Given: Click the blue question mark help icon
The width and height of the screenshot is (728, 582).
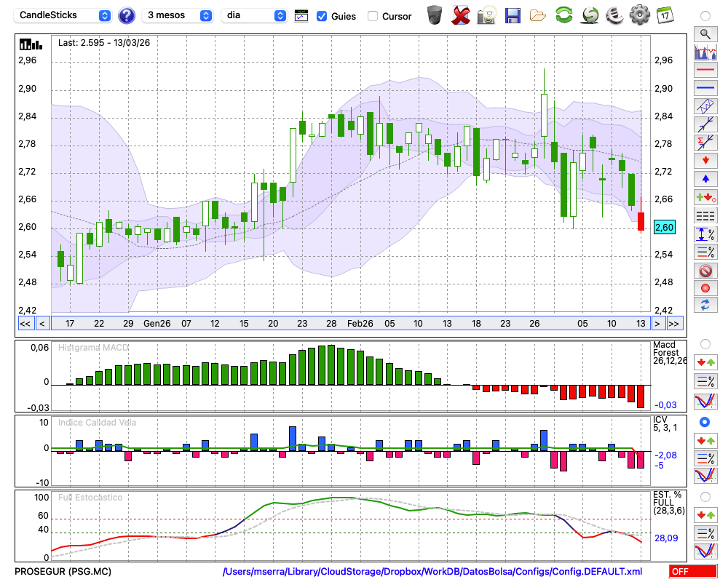Looking at the screenshot, I should pyautogui.click(x=126, y=16).
